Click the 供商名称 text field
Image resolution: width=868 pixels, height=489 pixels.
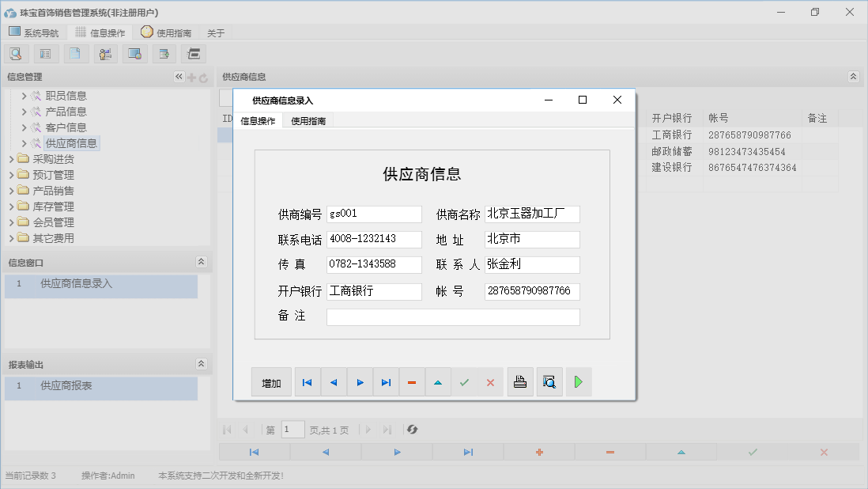[x=532, y=214]
